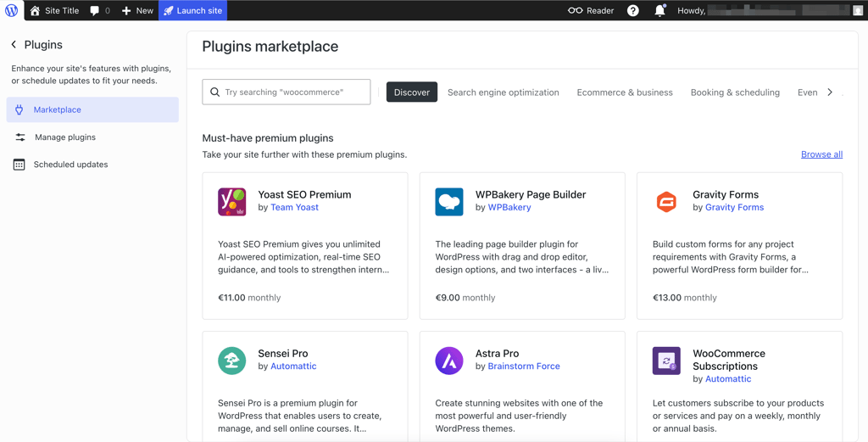Image resolution: width=868 pixels, height=442 pixels.
Task: Click the New menu label
Action: 144,10
